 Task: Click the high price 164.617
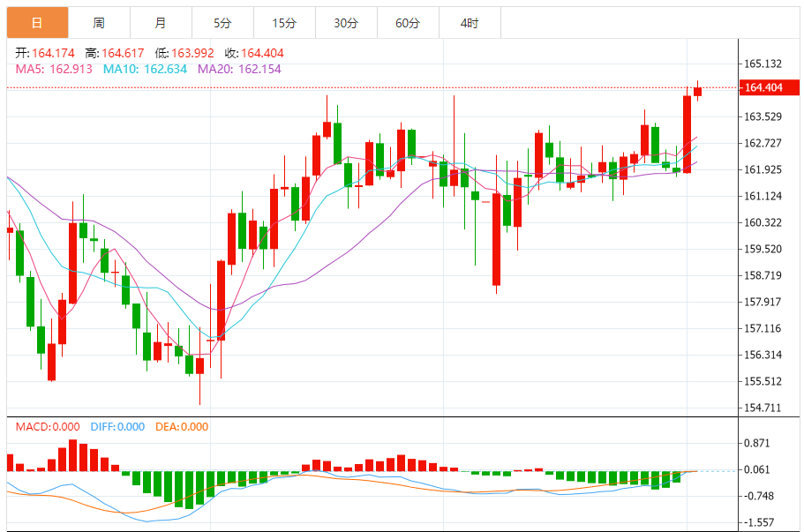coord(123,53)
